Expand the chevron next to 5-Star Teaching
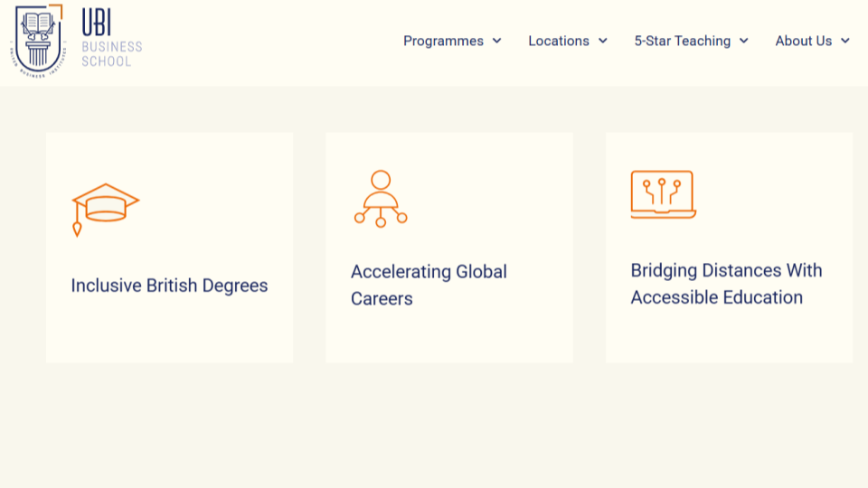This screenshot has width=868, height=488. (x=744, y=41)
